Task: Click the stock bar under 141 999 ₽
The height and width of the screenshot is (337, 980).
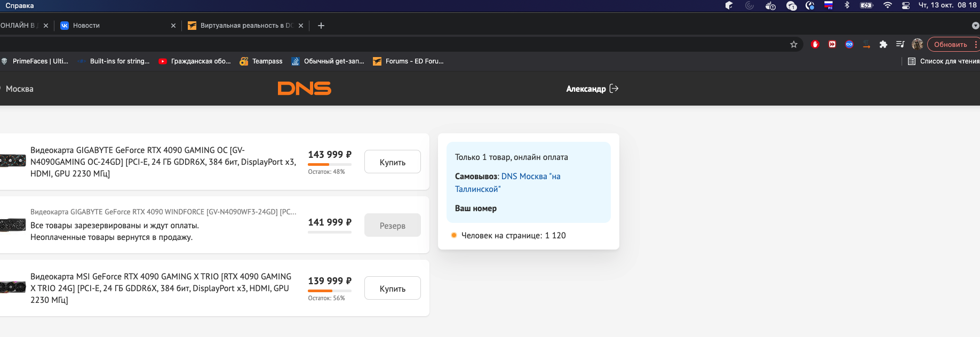Action: coord(330,232)
